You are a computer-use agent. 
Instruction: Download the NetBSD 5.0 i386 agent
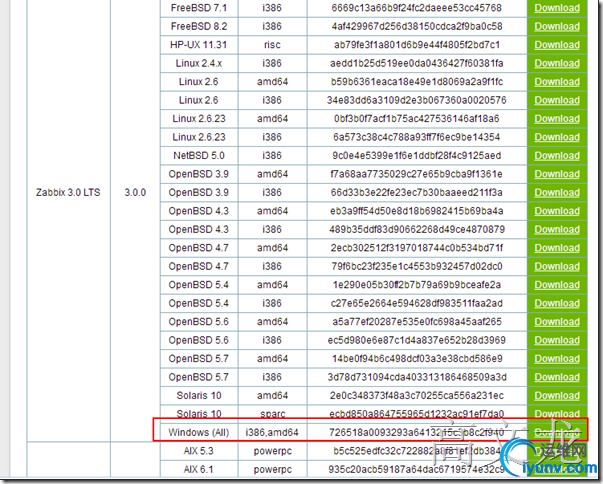pos(557,156)
